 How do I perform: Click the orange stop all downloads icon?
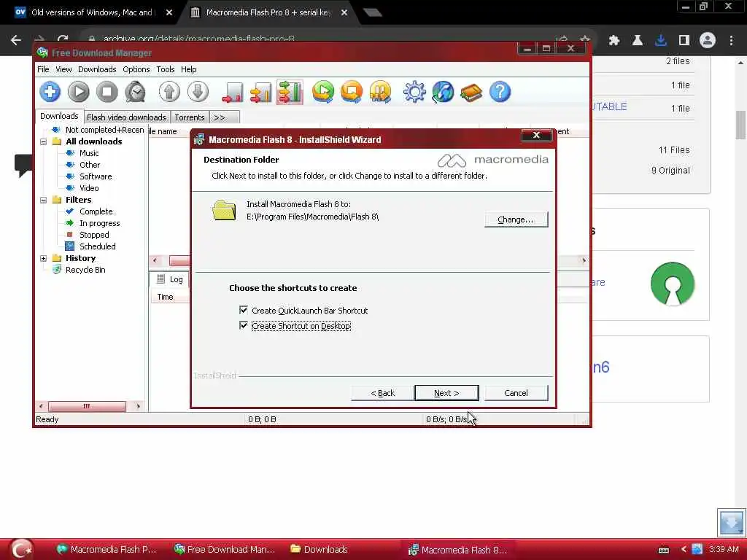point(352,91)
